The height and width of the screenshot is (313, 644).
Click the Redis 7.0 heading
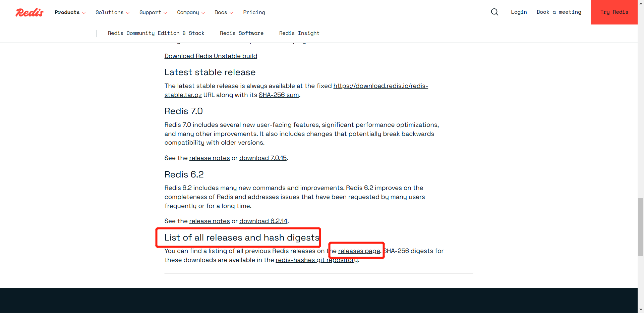(x=184, y=111)
